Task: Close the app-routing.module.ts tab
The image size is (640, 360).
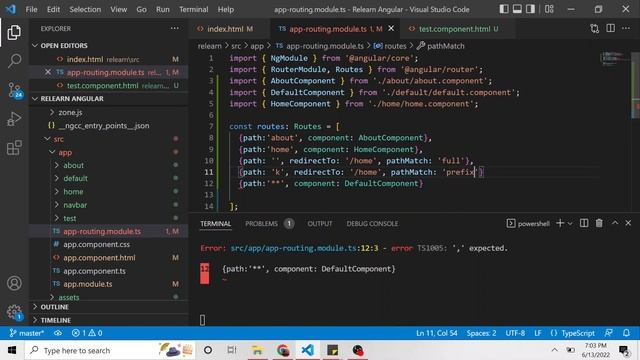Action: point(391,28)
